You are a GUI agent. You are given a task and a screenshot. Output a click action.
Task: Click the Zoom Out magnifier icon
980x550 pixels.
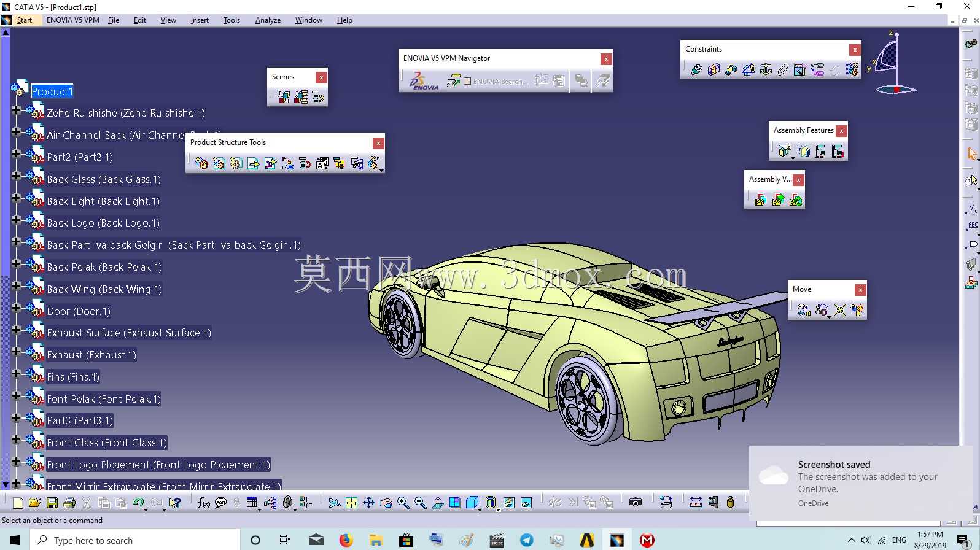tap(421, 503)
